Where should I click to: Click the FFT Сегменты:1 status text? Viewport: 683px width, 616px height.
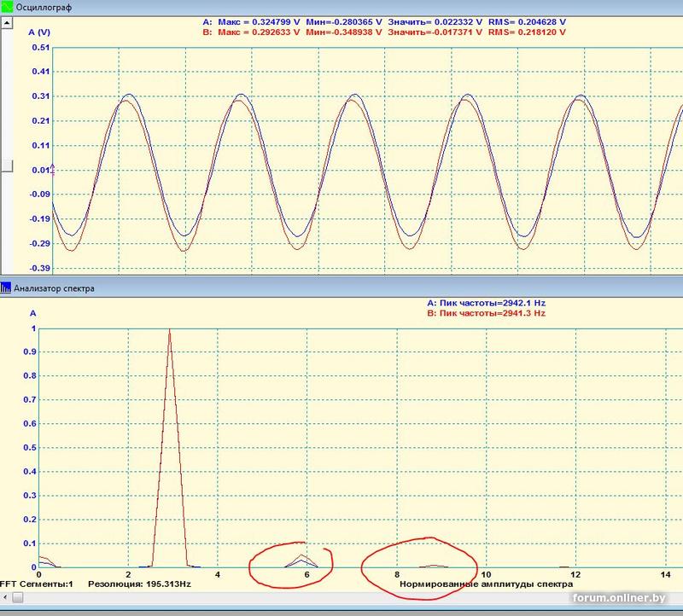click(38, 584)
